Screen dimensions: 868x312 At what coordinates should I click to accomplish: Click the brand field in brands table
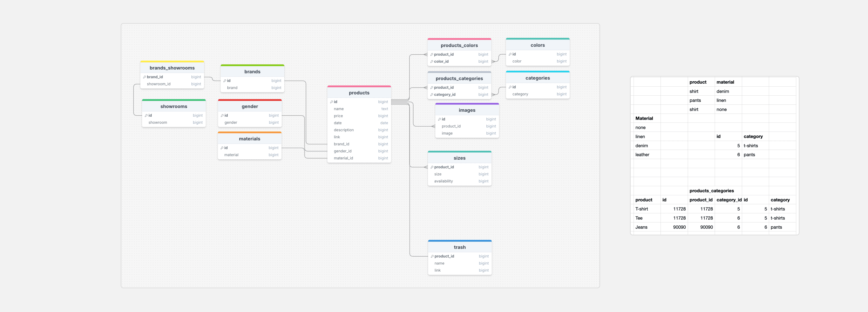pos(252,88)
